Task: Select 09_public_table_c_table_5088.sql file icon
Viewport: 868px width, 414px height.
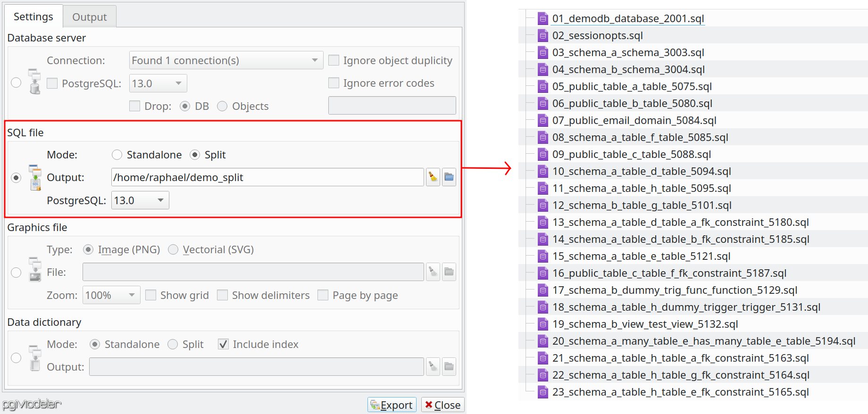Action: click(x=543, y=154)
